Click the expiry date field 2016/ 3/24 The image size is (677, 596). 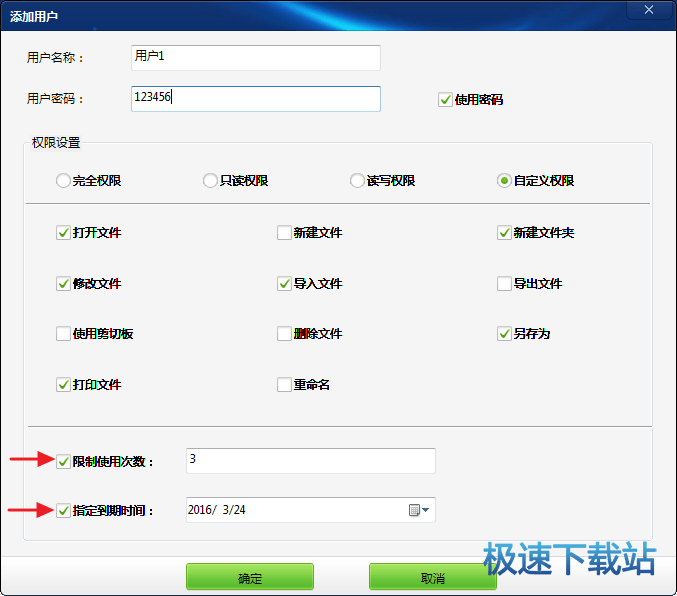pos(311,510)
